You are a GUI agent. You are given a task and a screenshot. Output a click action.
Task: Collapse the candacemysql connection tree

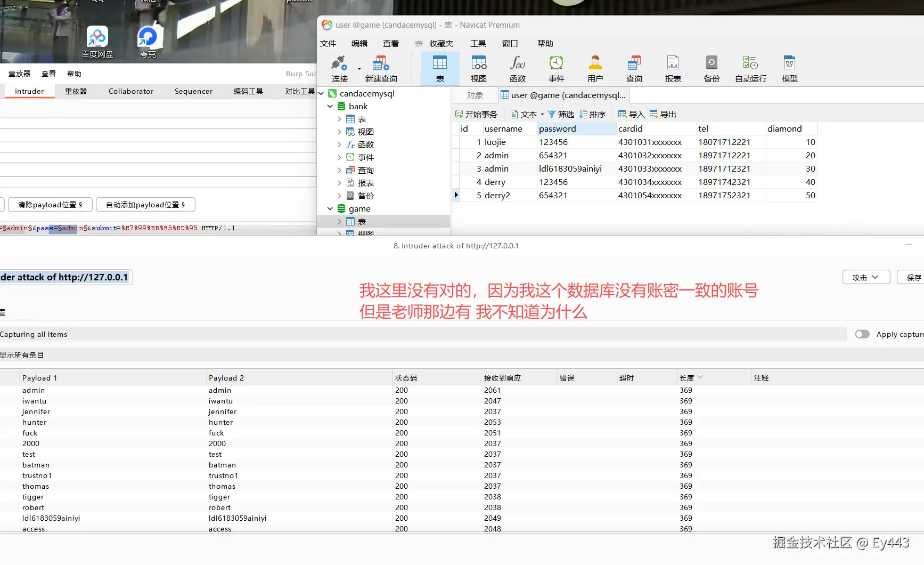tap(321, 93)
